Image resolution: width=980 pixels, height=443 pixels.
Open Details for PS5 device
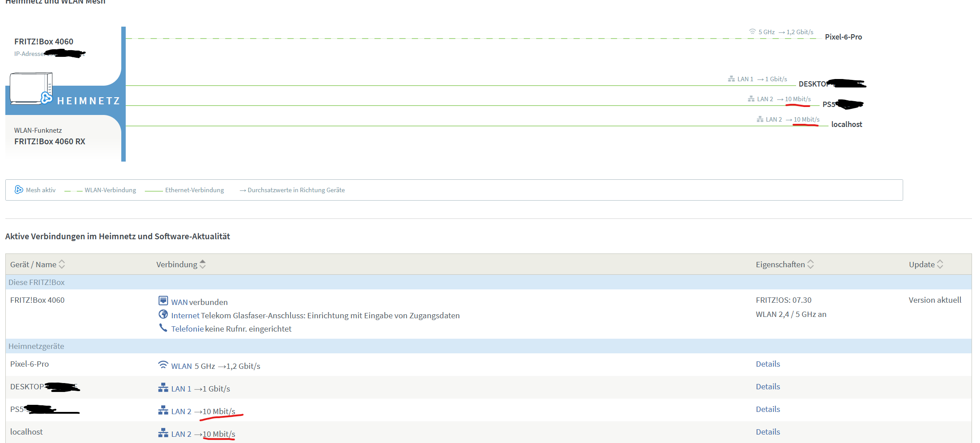coord(768,409)
